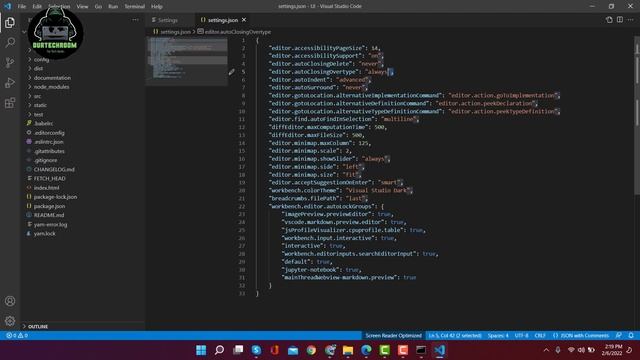Launch Microsoft Edge from the taskbar

(366, 350)
